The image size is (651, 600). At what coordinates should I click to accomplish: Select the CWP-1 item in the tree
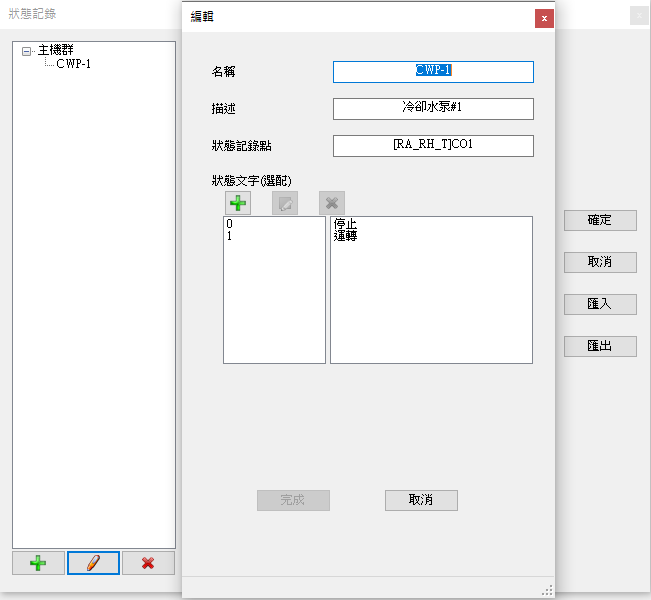[74, 64]
